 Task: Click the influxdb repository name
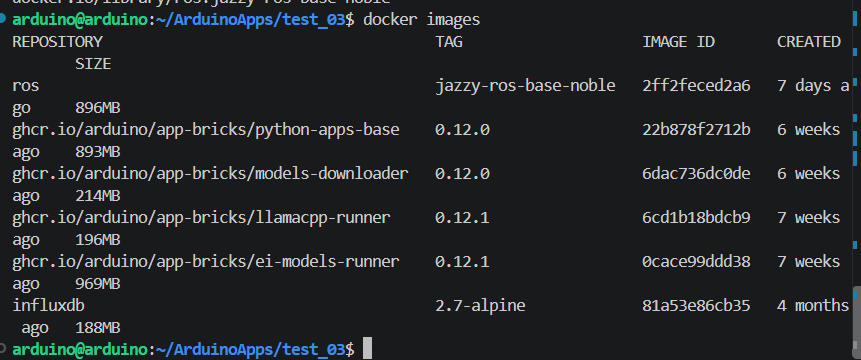(48, 306)
